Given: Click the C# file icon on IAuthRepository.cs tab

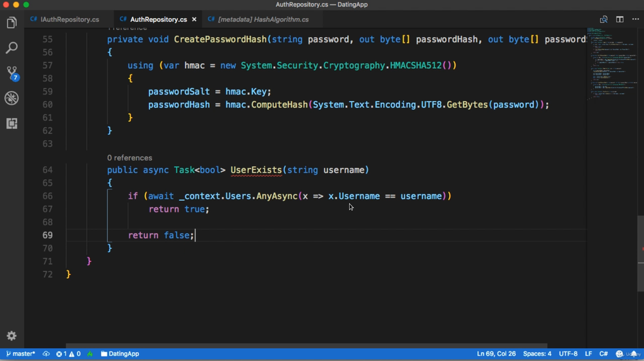Looking at the screenshot, I should 33,19.
